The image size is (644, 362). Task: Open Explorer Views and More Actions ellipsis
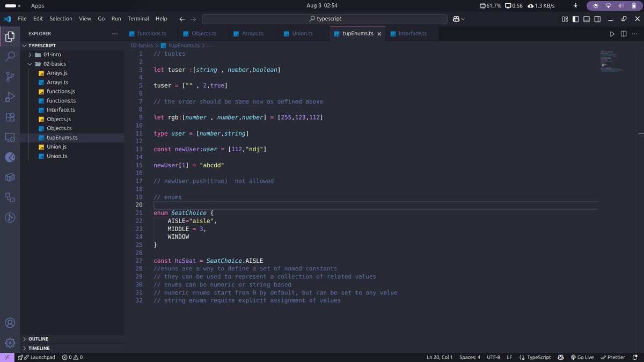pos(114,34)
